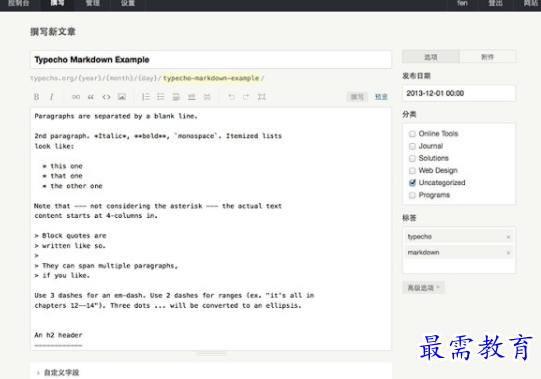Open the 预览 preview link above the editor

click(x=381, y=97)
